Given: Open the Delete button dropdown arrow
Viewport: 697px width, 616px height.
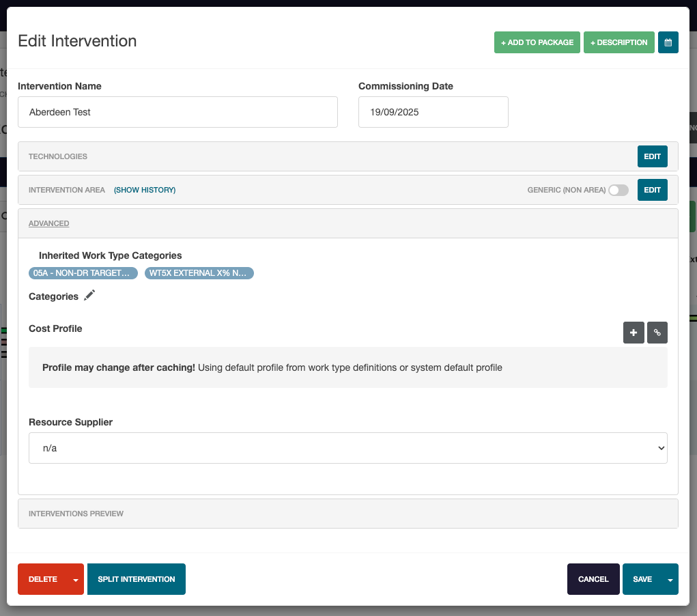Looking at the screenshot, I should coord(76,580).
